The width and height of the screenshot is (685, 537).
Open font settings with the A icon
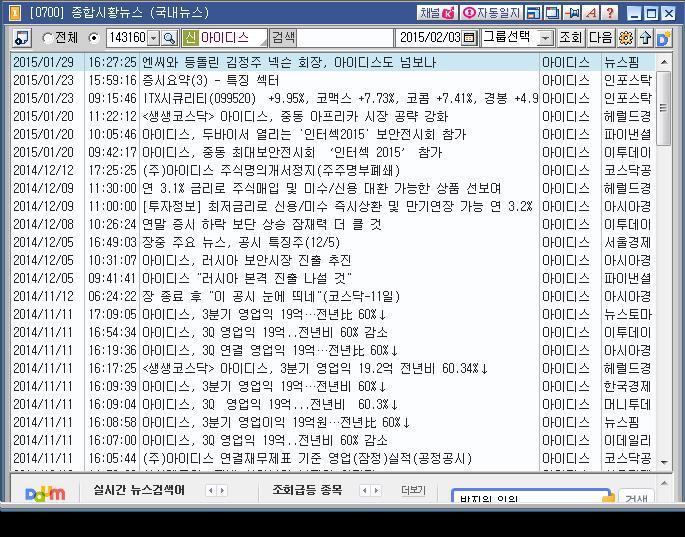click(591, 13)
